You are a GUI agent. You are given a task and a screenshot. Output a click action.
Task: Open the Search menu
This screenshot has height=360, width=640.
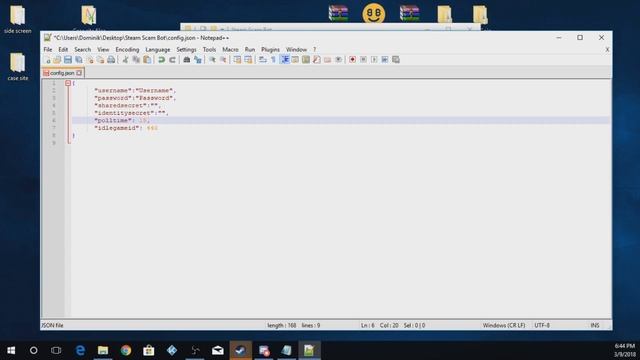82,49
